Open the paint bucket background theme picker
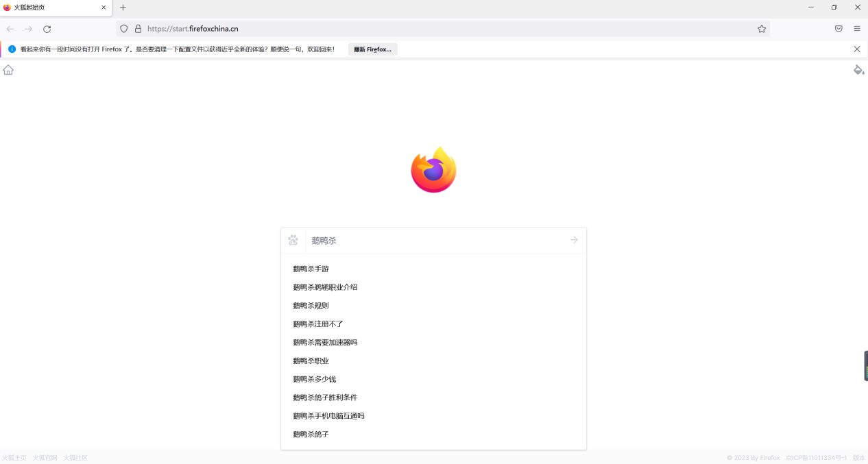 pos(859,69)
